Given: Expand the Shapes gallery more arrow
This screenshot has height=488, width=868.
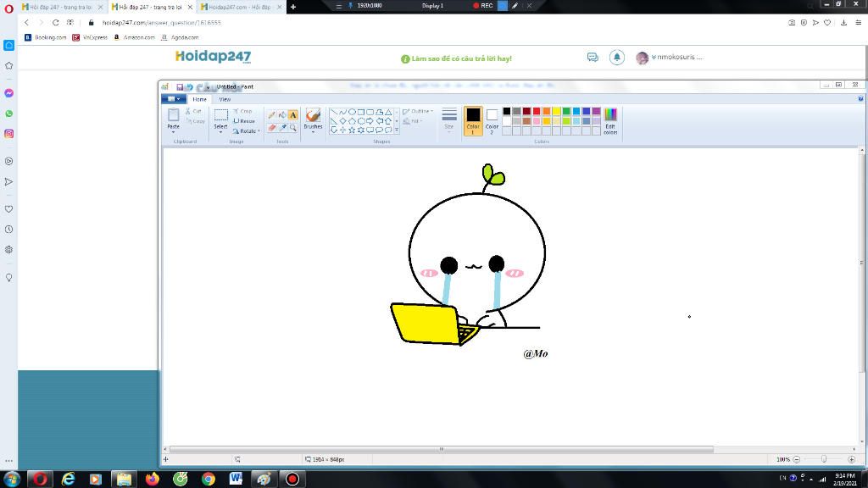Looking at the screenshot, I should coord(397,130).
